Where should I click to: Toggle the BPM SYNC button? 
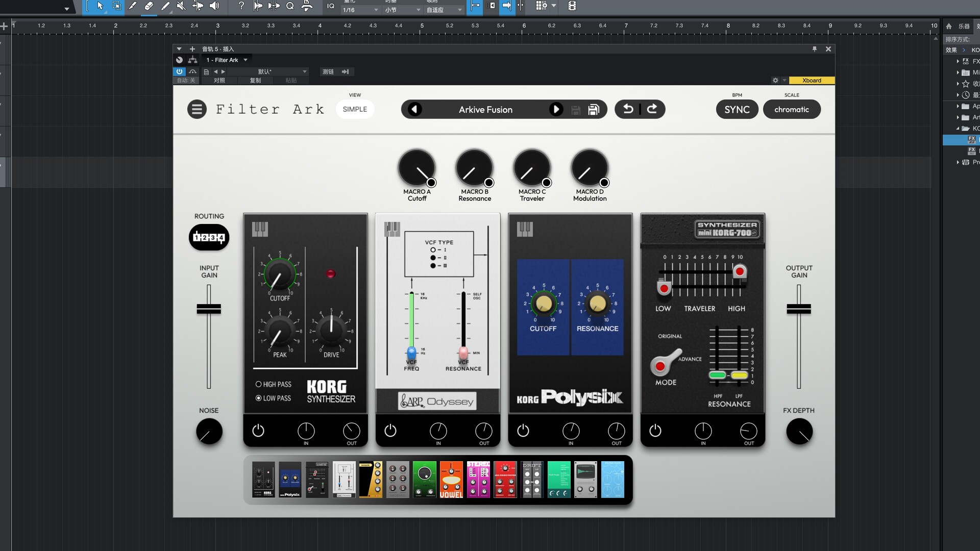coord(737,109)
